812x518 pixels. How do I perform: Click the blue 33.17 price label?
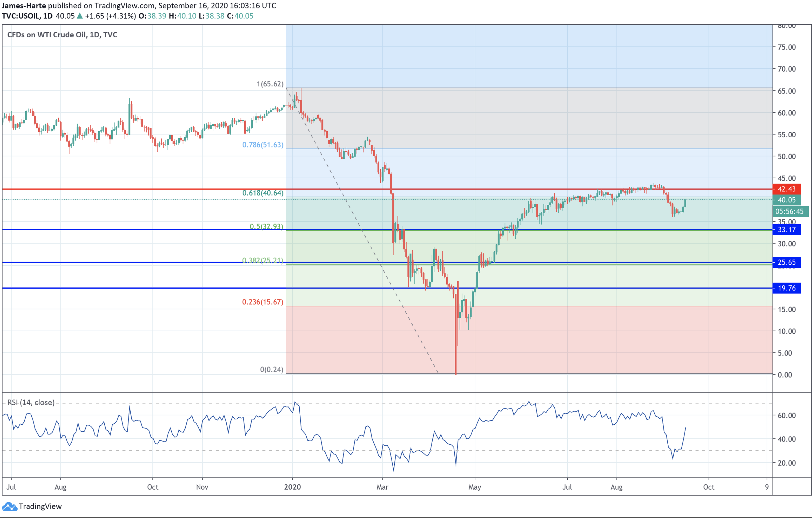(786, 230)
